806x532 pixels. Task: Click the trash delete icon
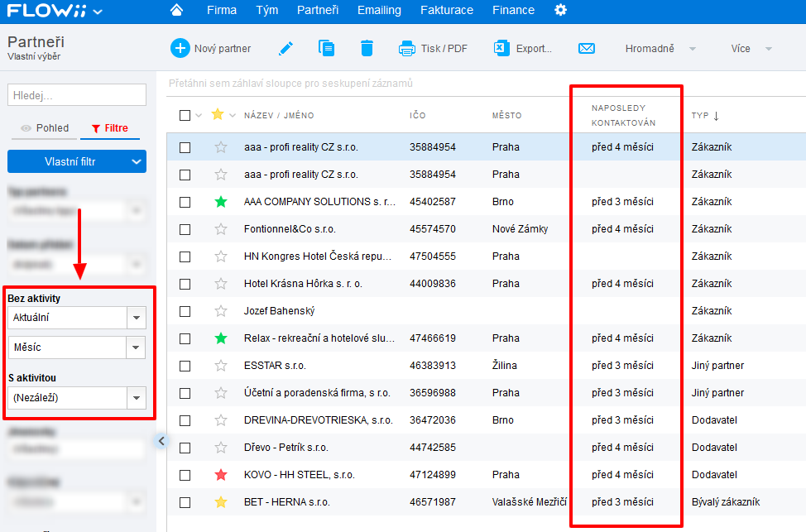[367, 48]
